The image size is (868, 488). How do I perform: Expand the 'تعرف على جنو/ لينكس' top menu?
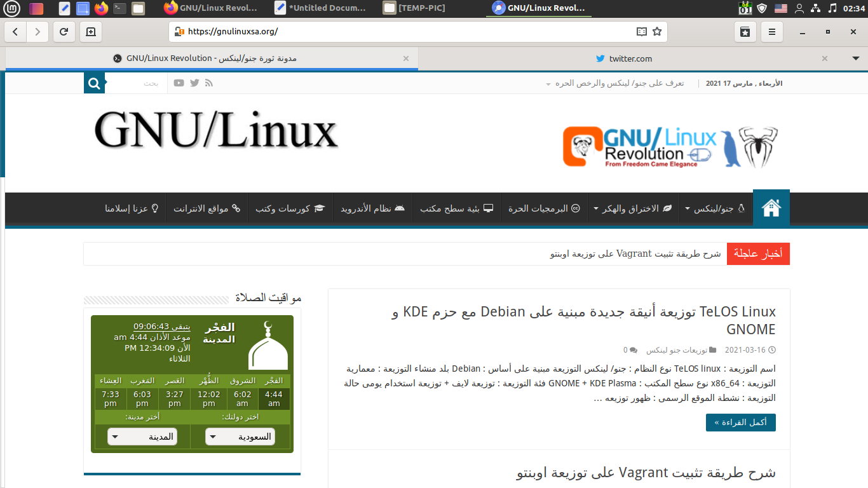pyautogui.click(x=614, y=83)
